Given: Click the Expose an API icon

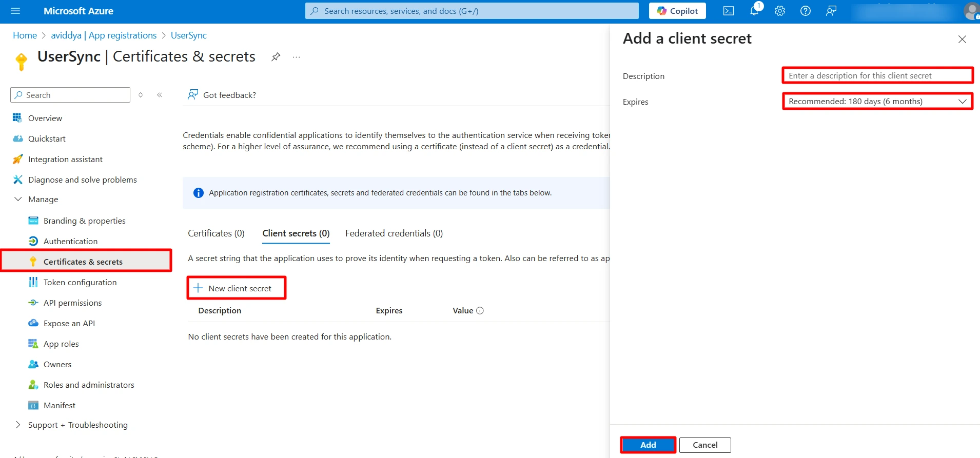Looking at the screenshot, I should (33, 323).
